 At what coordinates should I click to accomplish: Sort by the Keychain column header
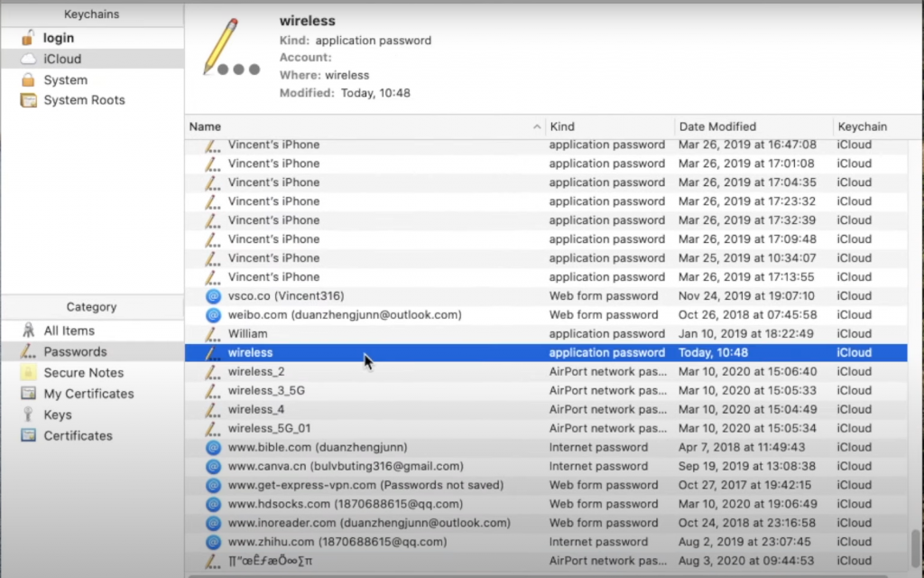(x=862, y=126)
